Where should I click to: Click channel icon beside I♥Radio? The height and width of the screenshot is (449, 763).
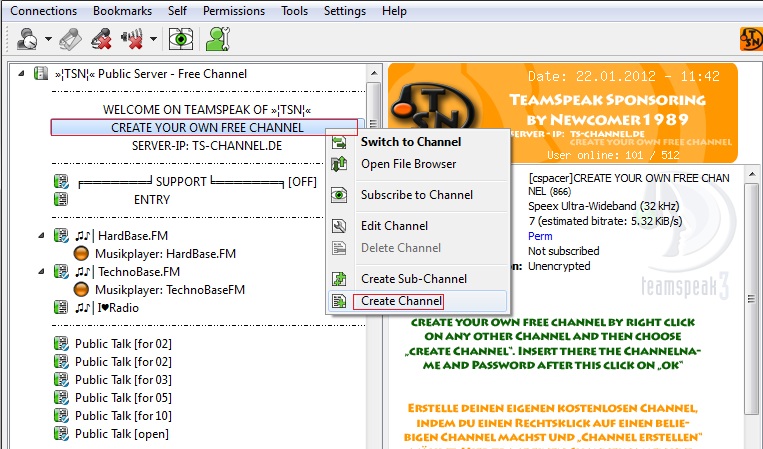click(61, 307)
